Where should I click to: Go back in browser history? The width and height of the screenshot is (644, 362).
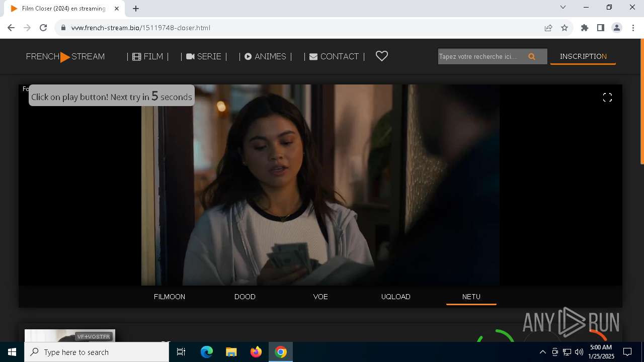[11, 28]
